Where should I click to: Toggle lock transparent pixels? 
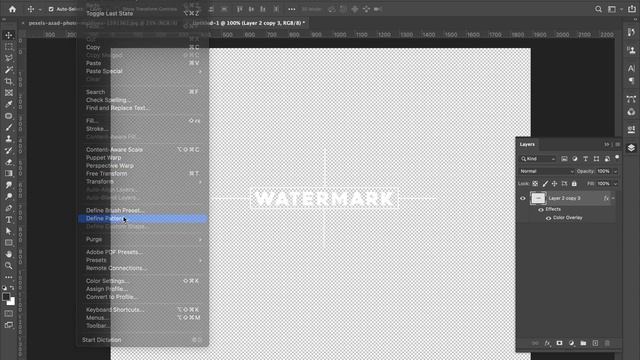point(535,184)
